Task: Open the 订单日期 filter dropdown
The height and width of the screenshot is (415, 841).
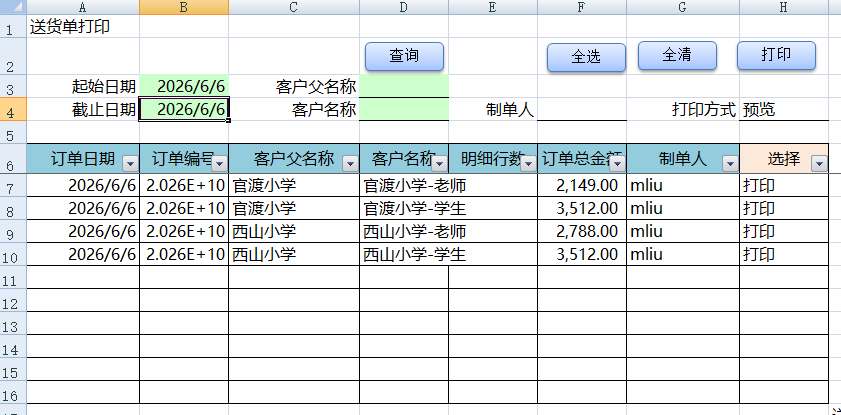Action: click(x=131, y=164)
